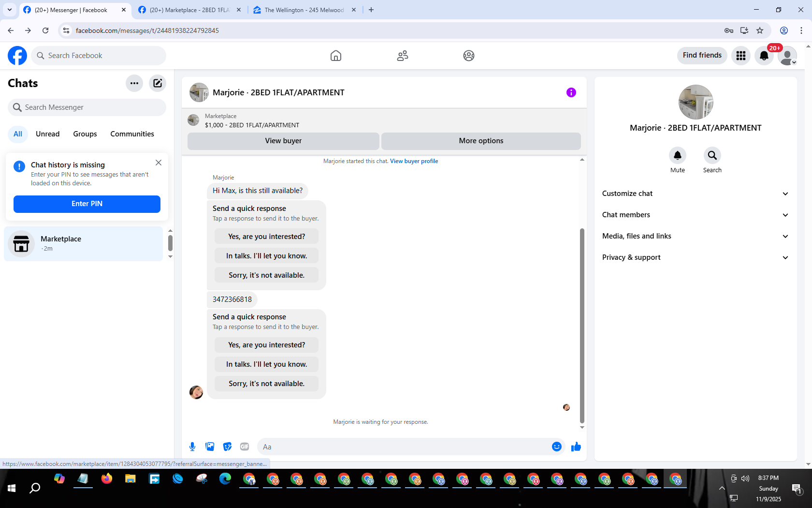This screenshot has height=508, width=812.
Task: Open the View buyer profile link
Action: point(414,161)
